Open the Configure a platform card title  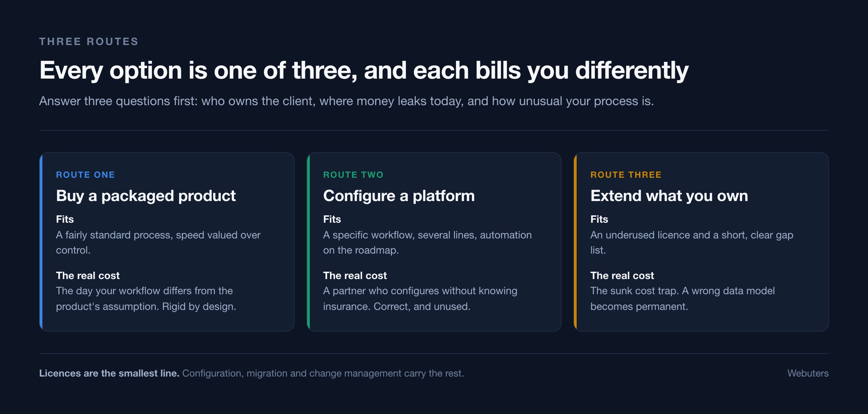(399, 196)
